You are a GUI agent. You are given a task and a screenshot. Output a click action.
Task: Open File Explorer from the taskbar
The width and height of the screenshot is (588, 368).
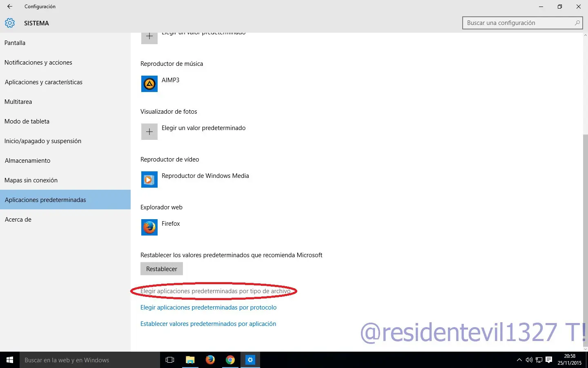tap(190, 360)
